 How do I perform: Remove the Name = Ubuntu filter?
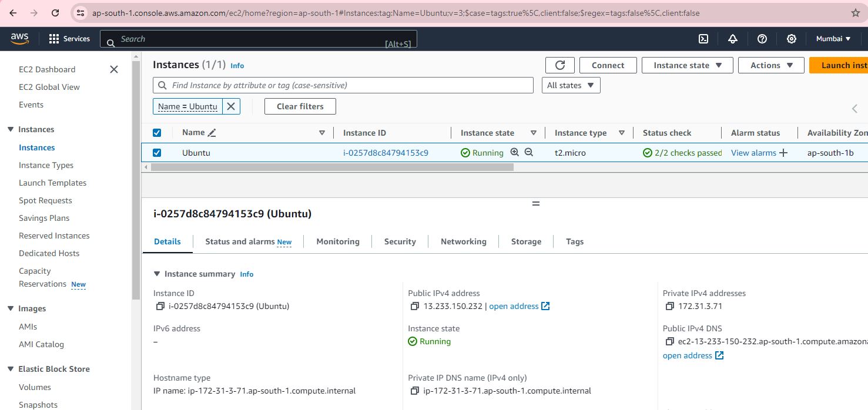click(x=231, y=106)
